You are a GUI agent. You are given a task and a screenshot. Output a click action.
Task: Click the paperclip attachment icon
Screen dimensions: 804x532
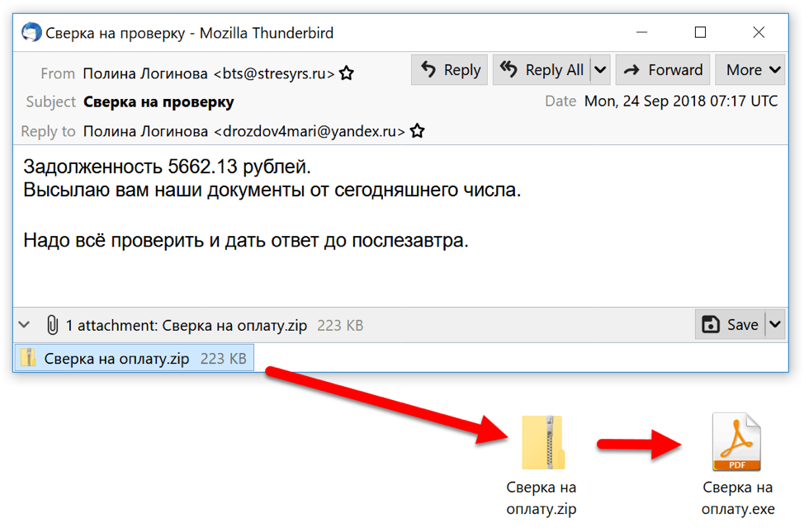[52, 325]
